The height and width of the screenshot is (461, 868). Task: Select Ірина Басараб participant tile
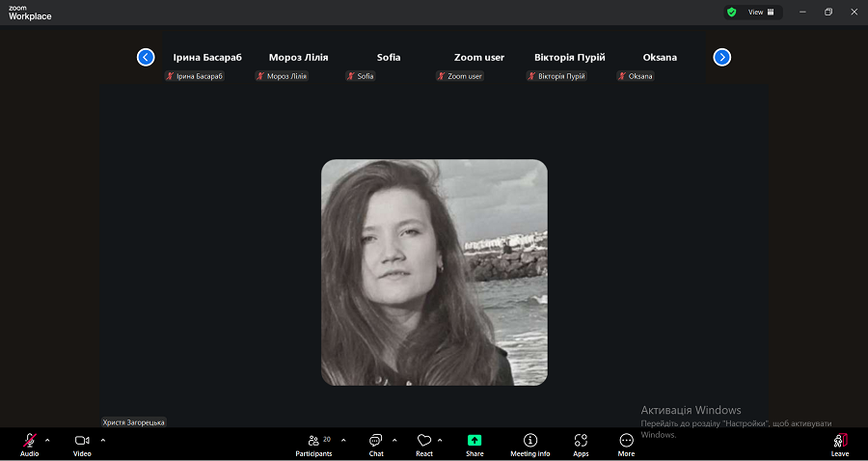pyautogui.click(x=207, y=58)
